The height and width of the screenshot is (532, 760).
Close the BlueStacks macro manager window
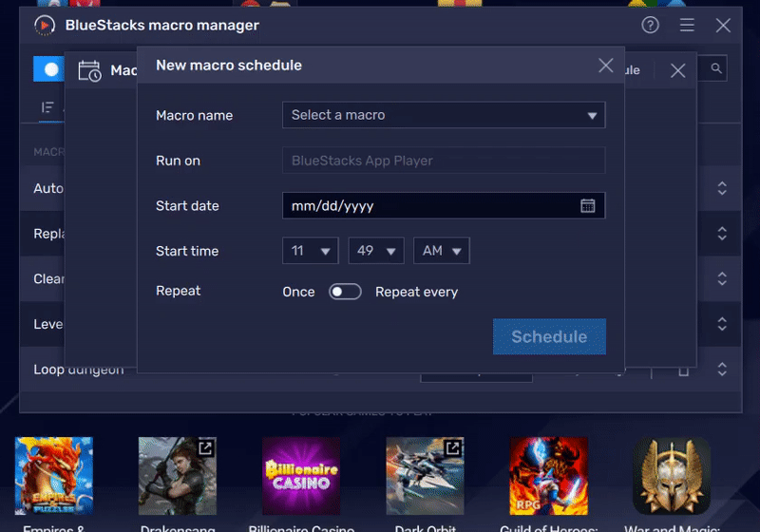(723, 26)
